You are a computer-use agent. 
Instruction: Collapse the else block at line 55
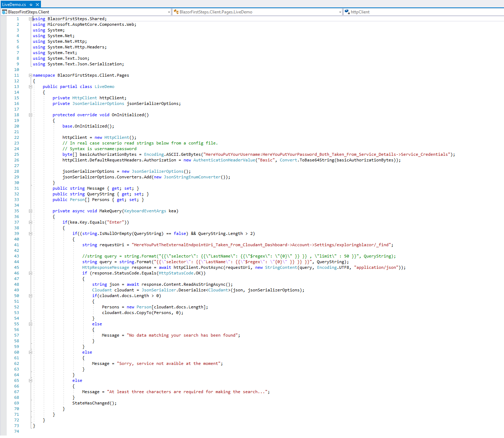[x=30, y=324]
